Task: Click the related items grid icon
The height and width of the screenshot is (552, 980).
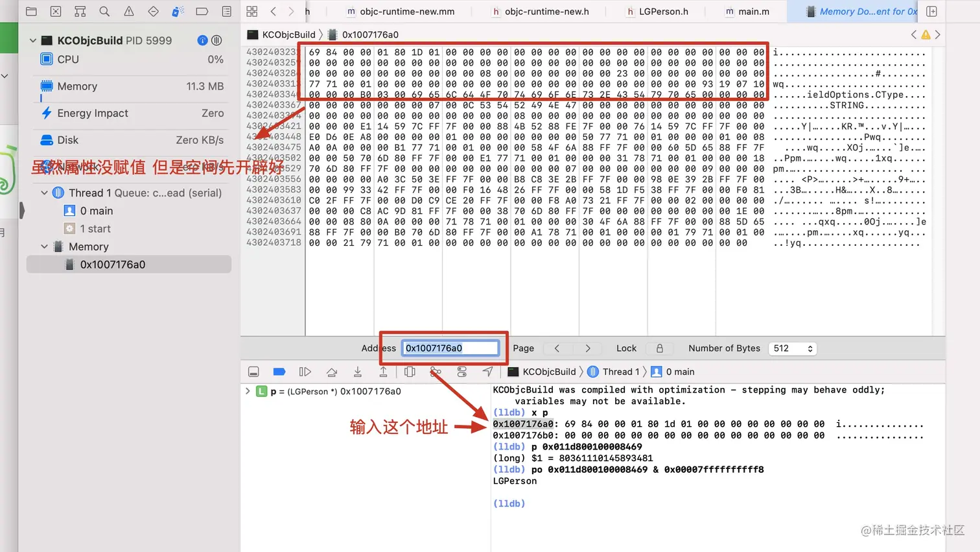Action: [x=252, y=11]
